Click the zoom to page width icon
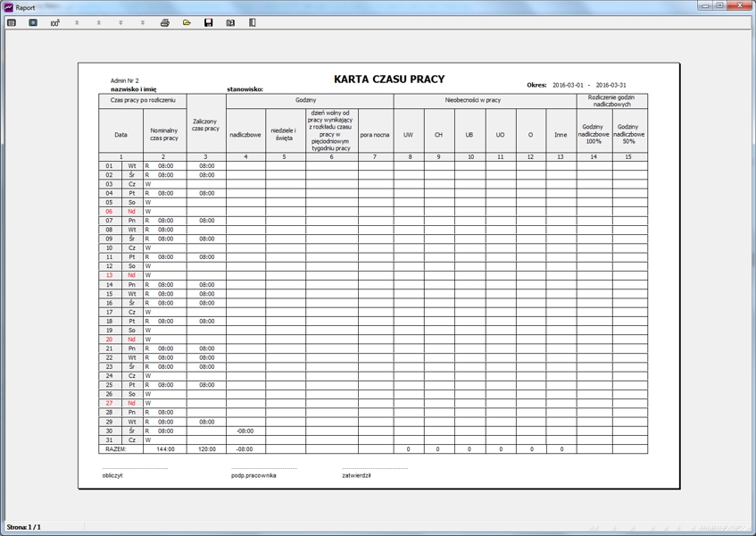Screen dimensions: 756x536 (x=33, y=22)
